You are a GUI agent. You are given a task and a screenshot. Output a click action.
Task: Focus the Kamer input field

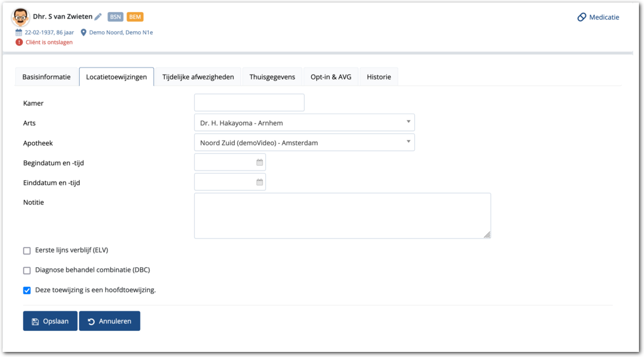[x=249, y=102]
